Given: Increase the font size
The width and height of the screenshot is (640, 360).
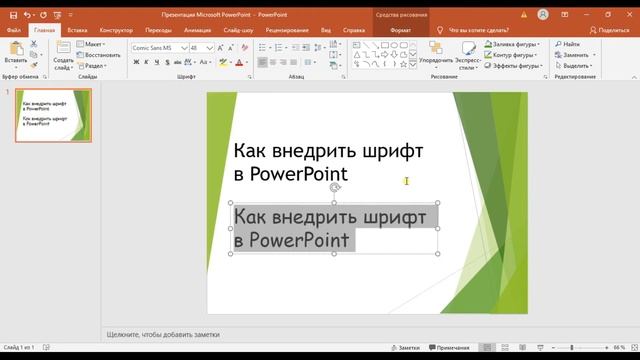Looking at the screenshot, I should 220,48.
